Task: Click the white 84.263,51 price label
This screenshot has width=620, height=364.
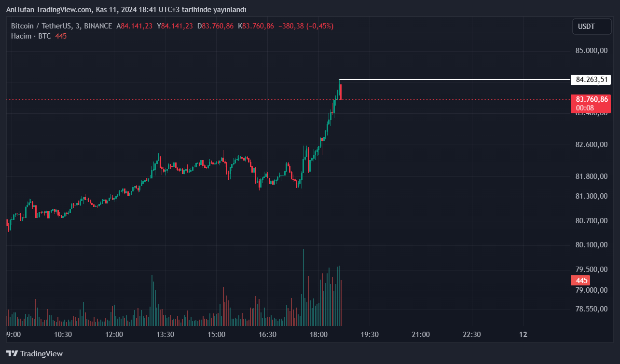Action: point(591,80)
